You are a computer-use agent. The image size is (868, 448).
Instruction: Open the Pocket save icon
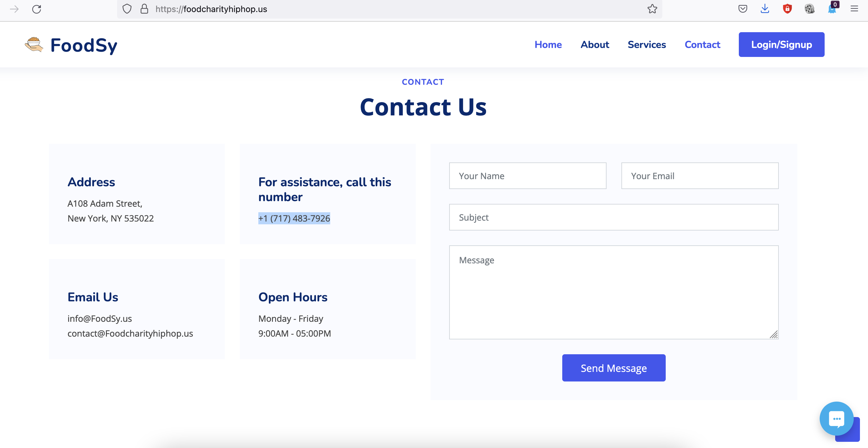click(743, 9)
